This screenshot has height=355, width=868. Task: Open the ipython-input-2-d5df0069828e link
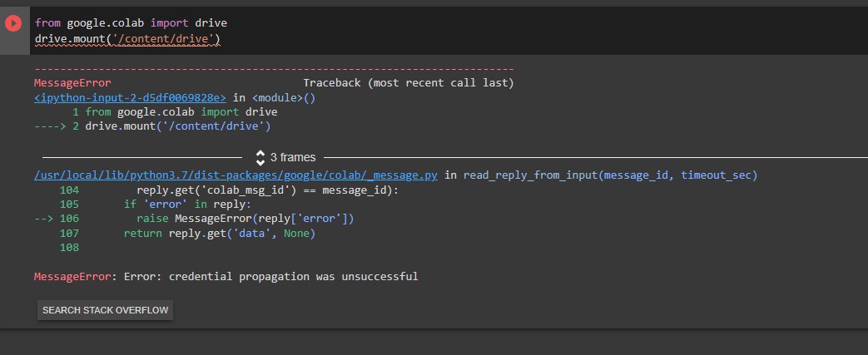pyautogui.click(x=130, y=98)
